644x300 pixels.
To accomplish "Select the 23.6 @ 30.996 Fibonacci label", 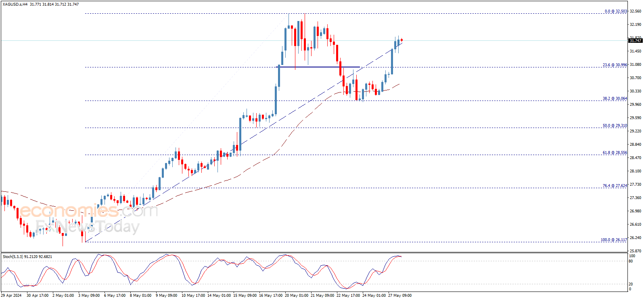I will (615, 65).
